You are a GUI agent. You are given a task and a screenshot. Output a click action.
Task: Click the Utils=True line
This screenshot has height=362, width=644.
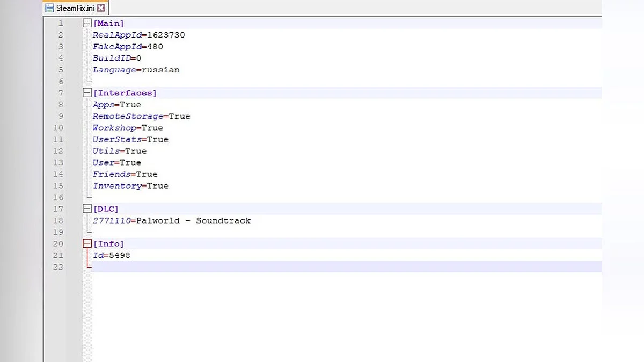pyautogui.click(x=120, y=151)
